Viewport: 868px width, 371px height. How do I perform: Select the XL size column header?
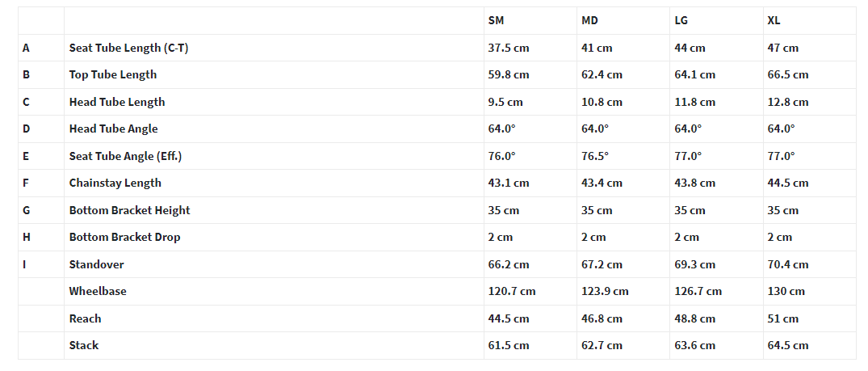pyautogui.click(x=774, y=20)
